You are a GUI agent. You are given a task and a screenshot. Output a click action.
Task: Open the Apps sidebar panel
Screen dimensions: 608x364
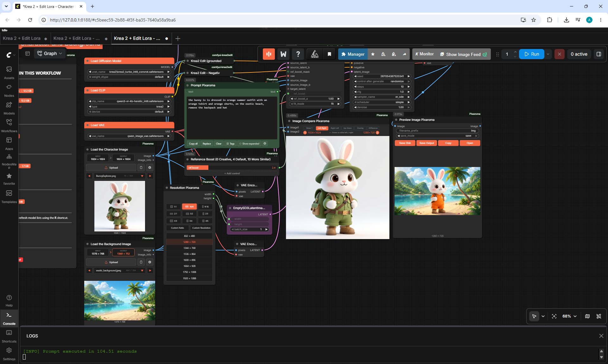click(x=9, y=143)
